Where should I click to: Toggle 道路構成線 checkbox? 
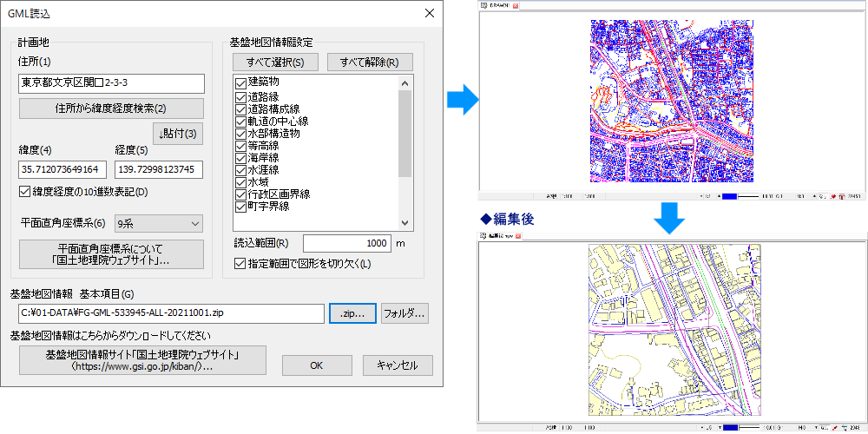pos(240,109)
